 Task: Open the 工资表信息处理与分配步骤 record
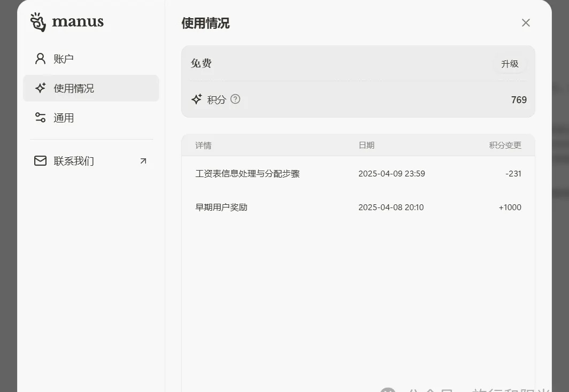tap(248, 174)
